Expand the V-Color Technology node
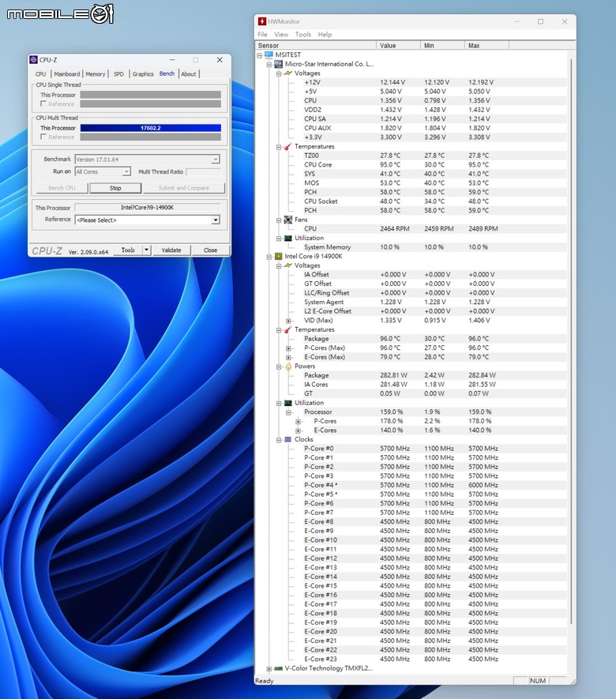Viewport: 616px width, 699px height. (x=269, y=669)
